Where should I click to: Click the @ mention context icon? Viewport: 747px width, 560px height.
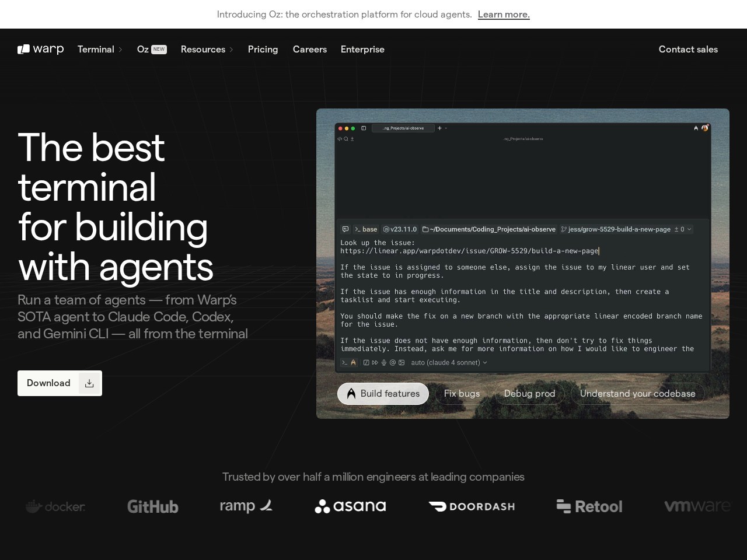coord(393,363)
